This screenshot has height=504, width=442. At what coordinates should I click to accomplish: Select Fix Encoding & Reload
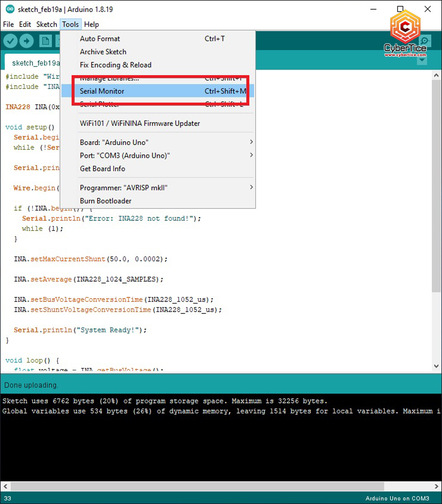[x=158, y=65]
